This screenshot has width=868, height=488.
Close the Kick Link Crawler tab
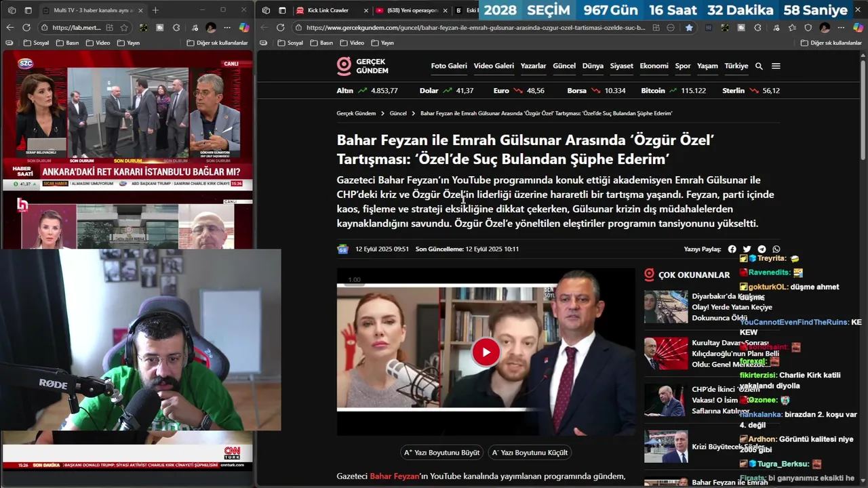tap(366, 10)
